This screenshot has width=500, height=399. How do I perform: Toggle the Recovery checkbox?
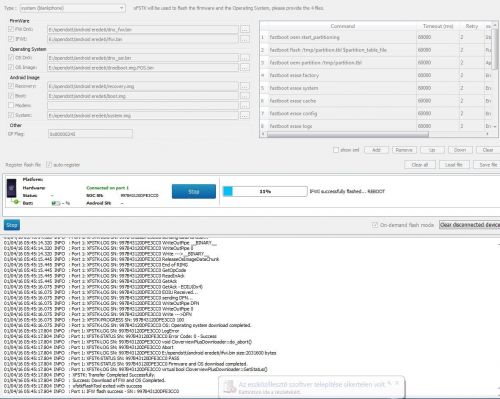[11, 86]
